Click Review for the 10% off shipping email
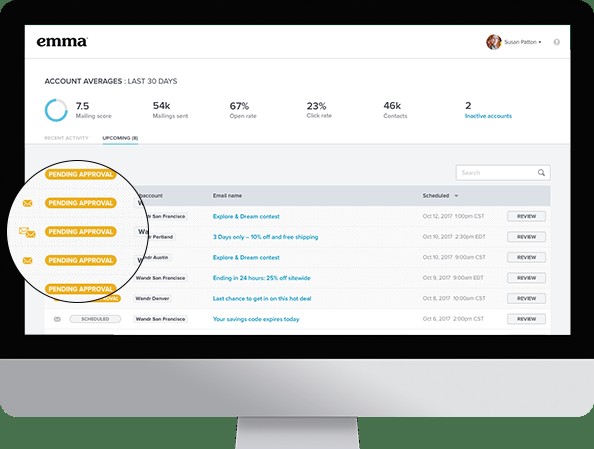Image resolution: width=594 pixels, height=449 pixels. pyautogui.click(x=526, y=237)
